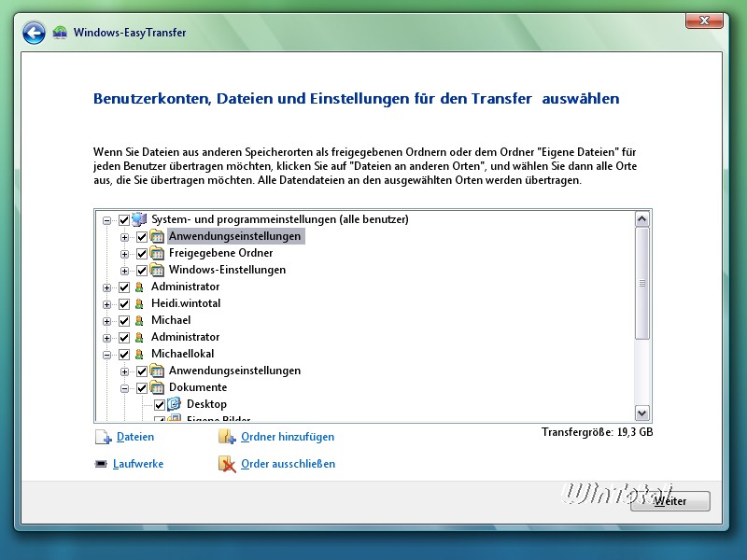This screenshot has width=747, height=560.
Task: Open the Order ausschließen link
Action: [289, 464]
